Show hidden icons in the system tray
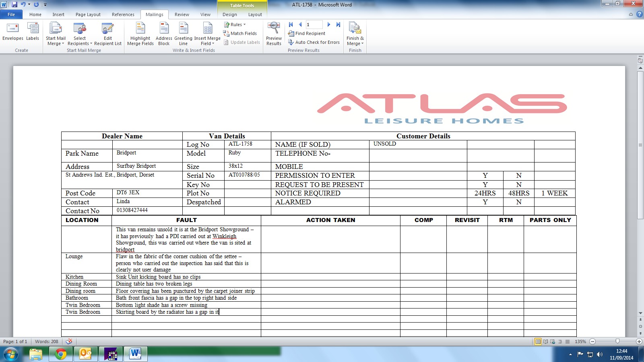Viewport: 644px width, 362px height. (x=570, y=354)
